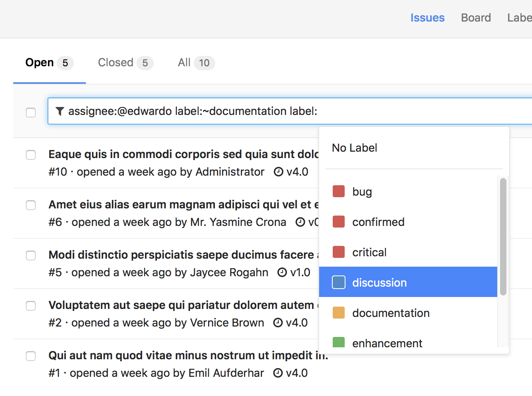The height and width of the screenshot is (396, 532).
Task: Navigate to the Board page
Action: point(476,18)
